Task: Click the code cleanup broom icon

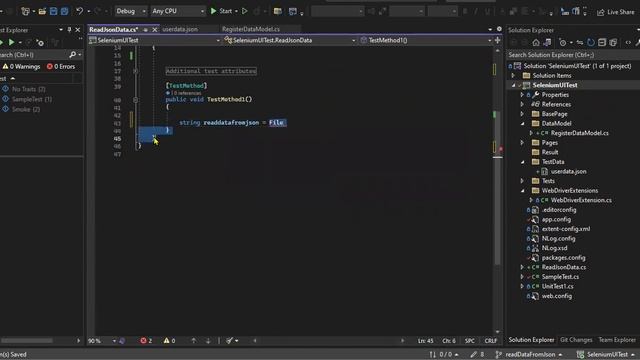Action: click(230, 340)
